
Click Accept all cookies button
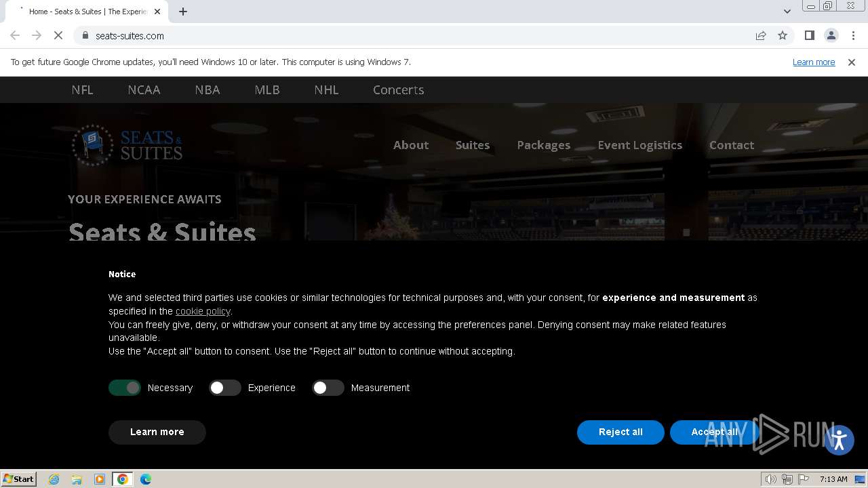click(x=714, y=432)
